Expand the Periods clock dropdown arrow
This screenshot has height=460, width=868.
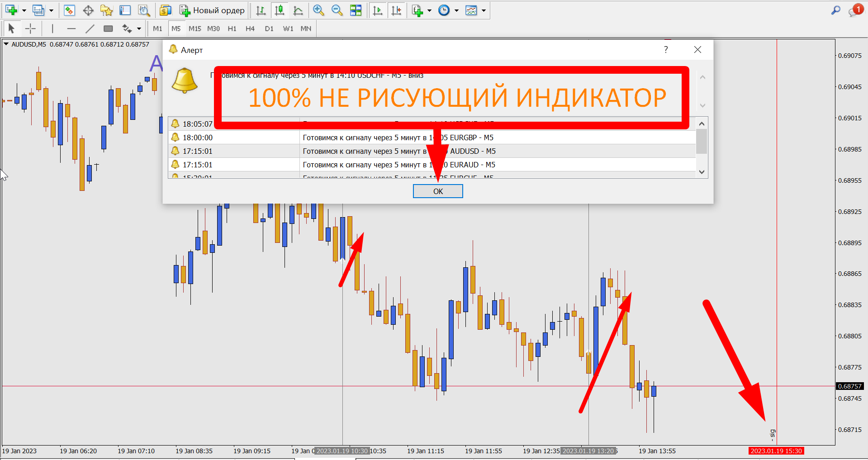click(456, 10)
